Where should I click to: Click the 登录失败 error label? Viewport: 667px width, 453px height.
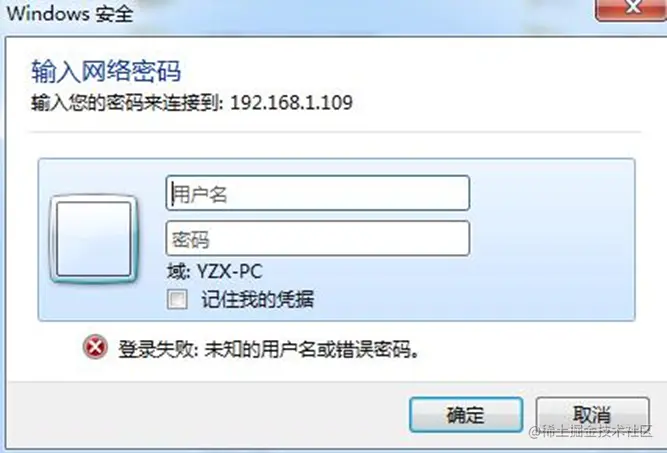pos(156,350)
